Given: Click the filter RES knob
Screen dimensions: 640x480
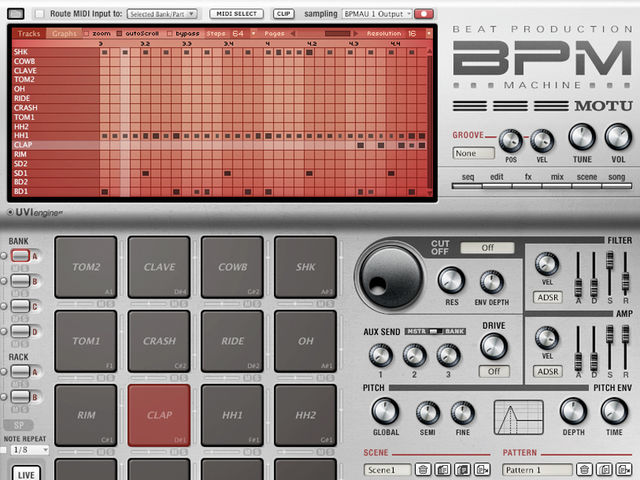Looking at the screenshot, I should click(x=451, y=280).
